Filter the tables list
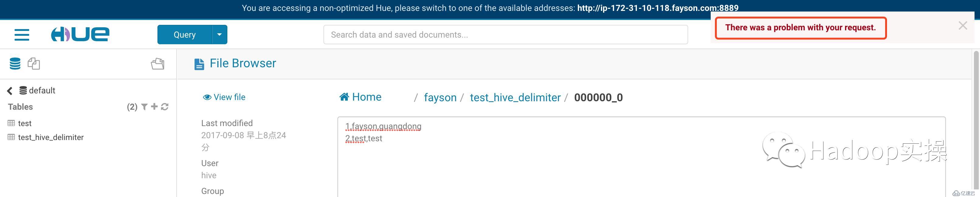Image resolution: width=980 pixels, height=197 pixels. click(x=145, y=107)
